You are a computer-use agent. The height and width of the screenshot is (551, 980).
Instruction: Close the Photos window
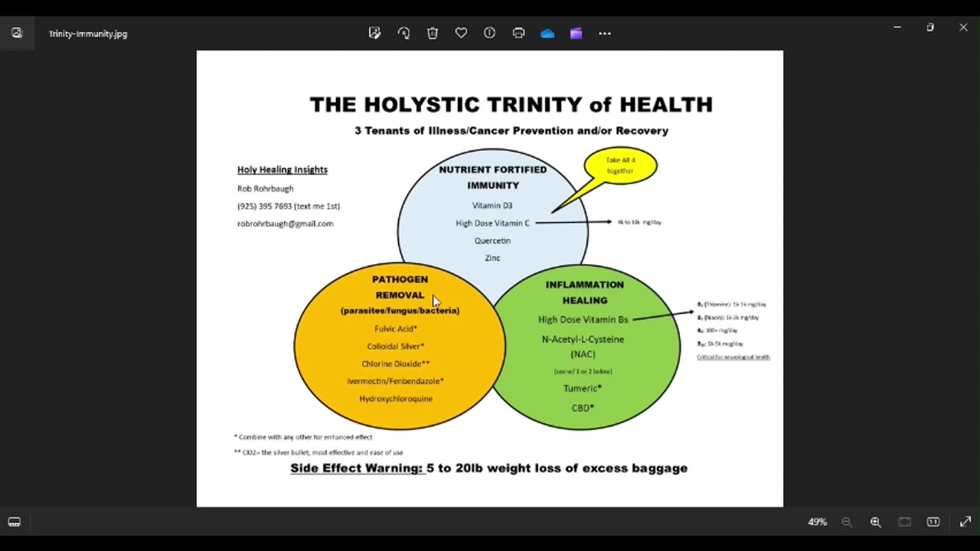click(963, 28)
